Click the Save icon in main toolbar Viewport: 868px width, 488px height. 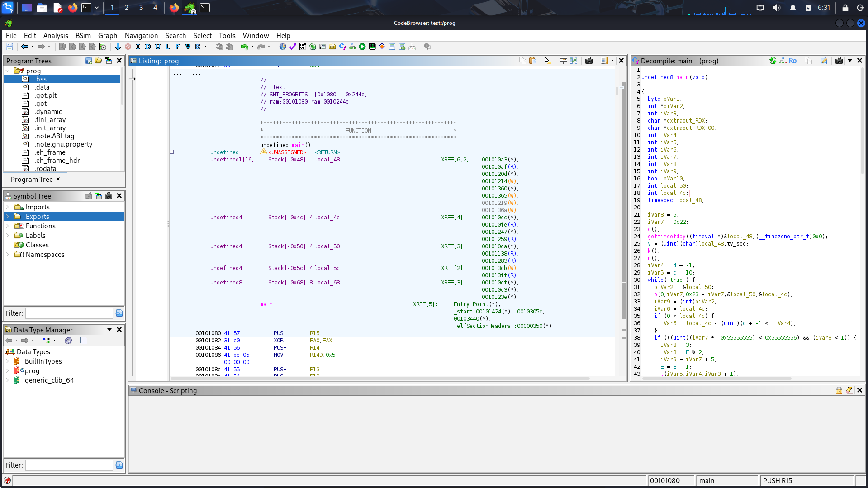point(9,47)
